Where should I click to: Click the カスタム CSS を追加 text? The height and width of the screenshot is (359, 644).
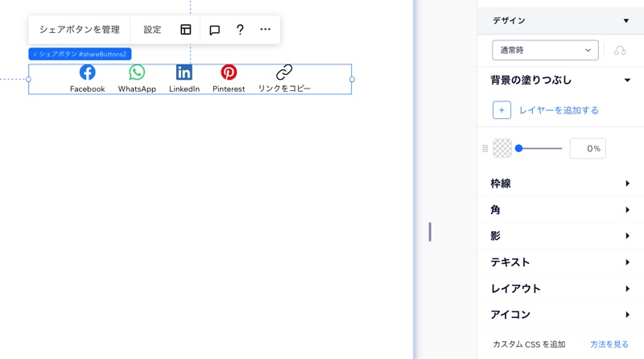click(529, 345)
